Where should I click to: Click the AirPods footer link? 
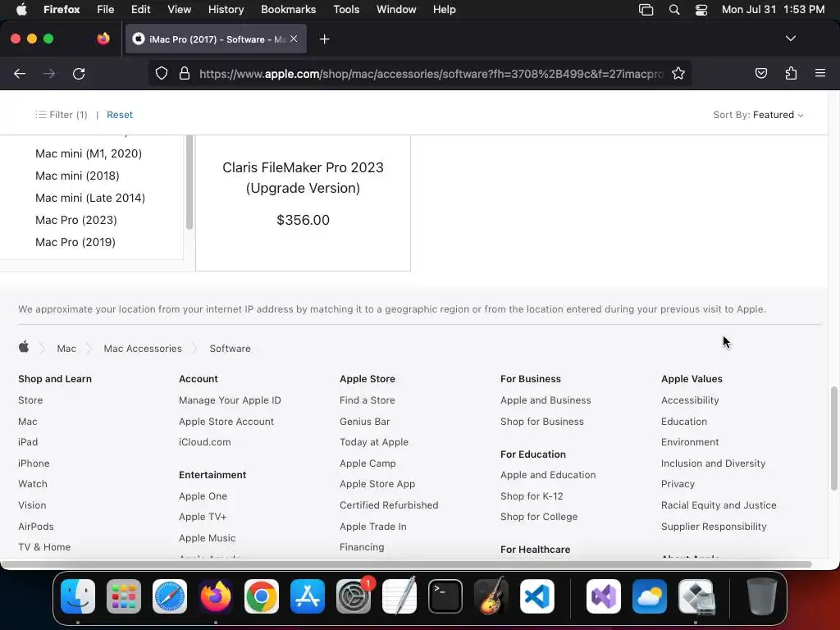pyautogui.click(x=36, y=527)
